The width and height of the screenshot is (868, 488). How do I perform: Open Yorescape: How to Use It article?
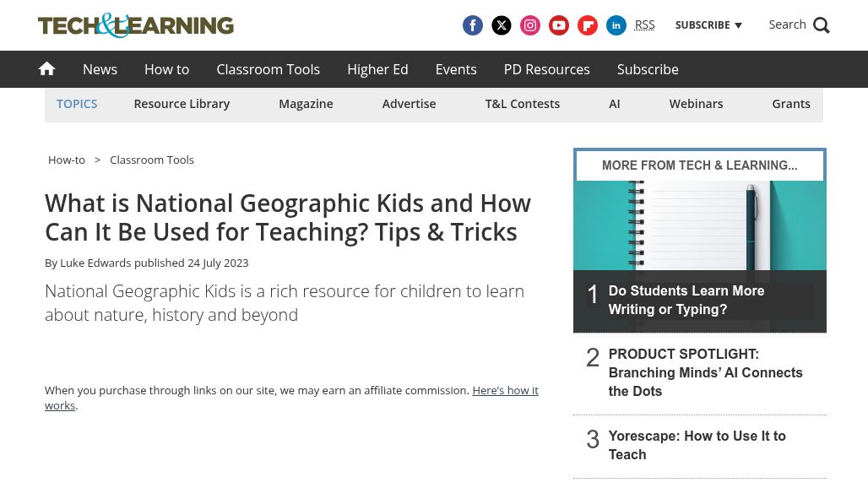point(697,445)
